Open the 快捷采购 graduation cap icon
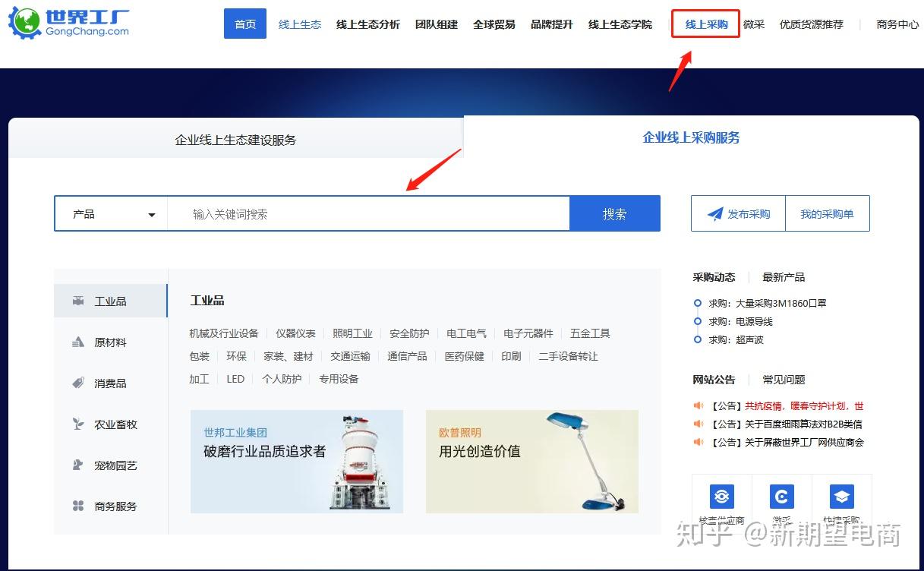Image resolution: width=924 pixels, height=571 pixels. (x=842, y=497)
